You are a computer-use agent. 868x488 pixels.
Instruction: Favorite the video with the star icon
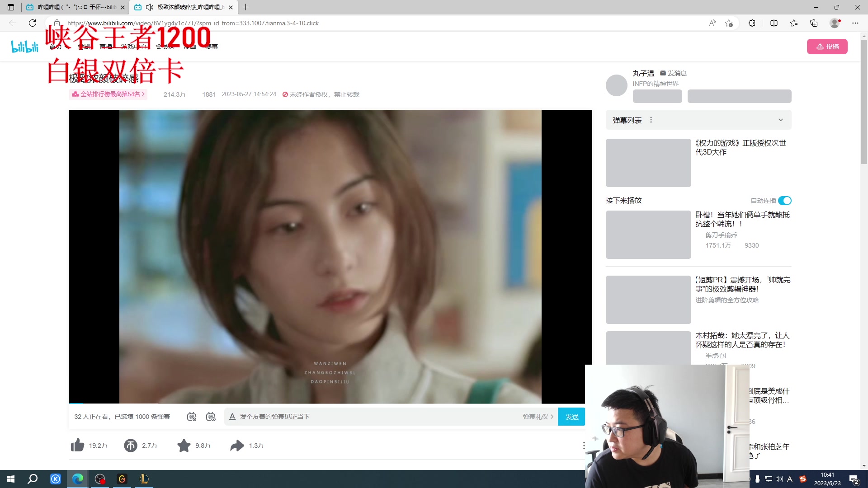(184, 446)
